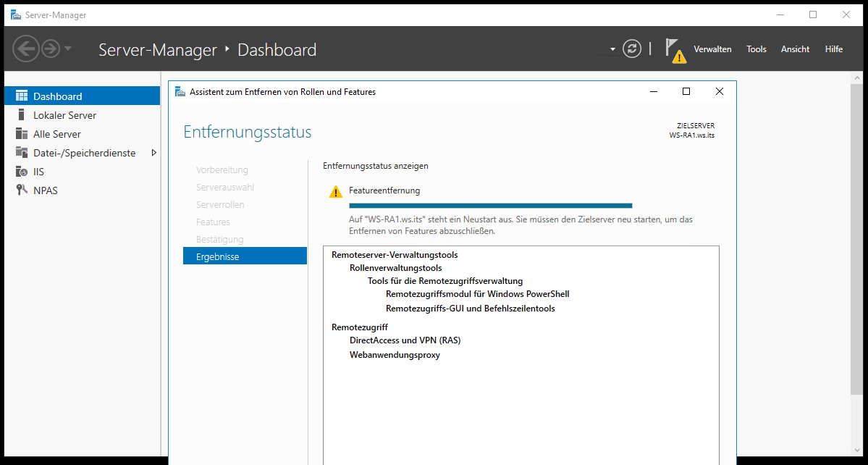Click the Serverauswahl wizard step
The height and width of the screenshot is (465, 868).
[225, 187]
